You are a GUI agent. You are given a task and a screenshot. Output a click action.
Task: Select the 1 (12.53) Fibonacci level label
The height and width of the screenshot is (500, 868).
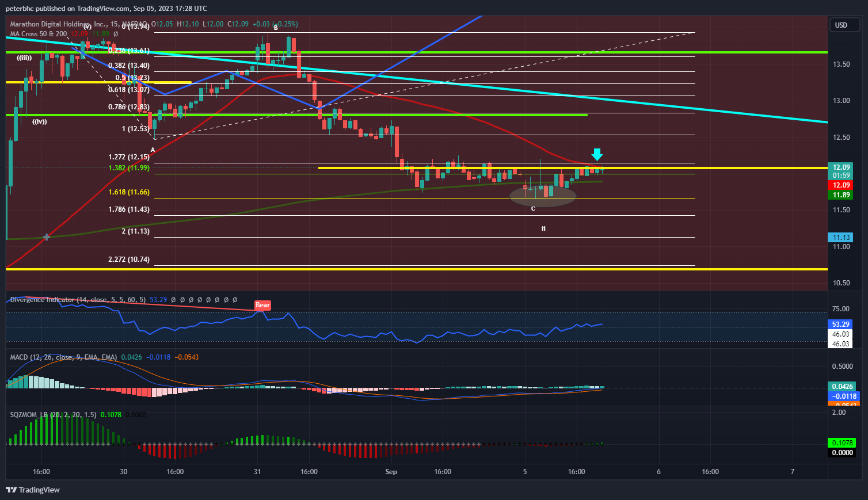[x=136, y=129]
